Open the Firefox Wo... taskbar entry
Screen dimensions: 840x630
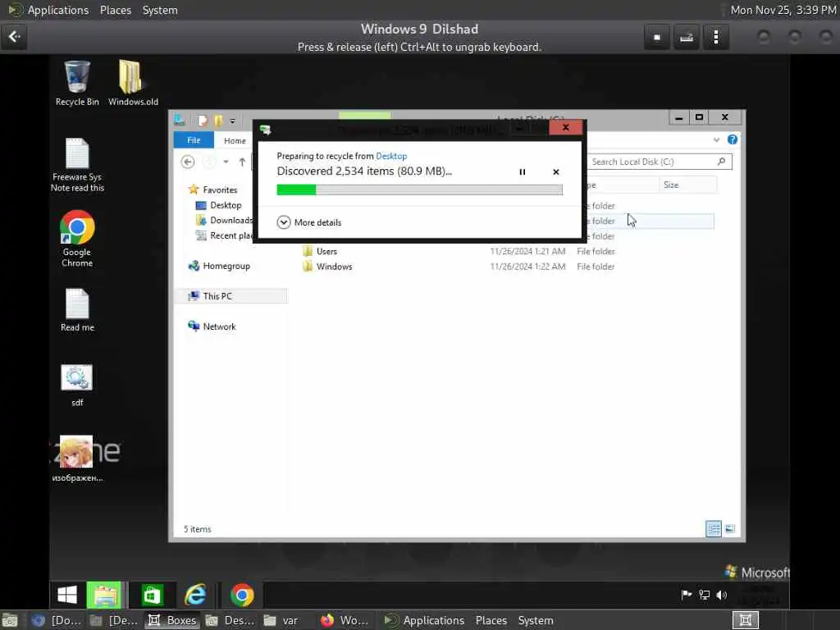click(x=344, y=620)
